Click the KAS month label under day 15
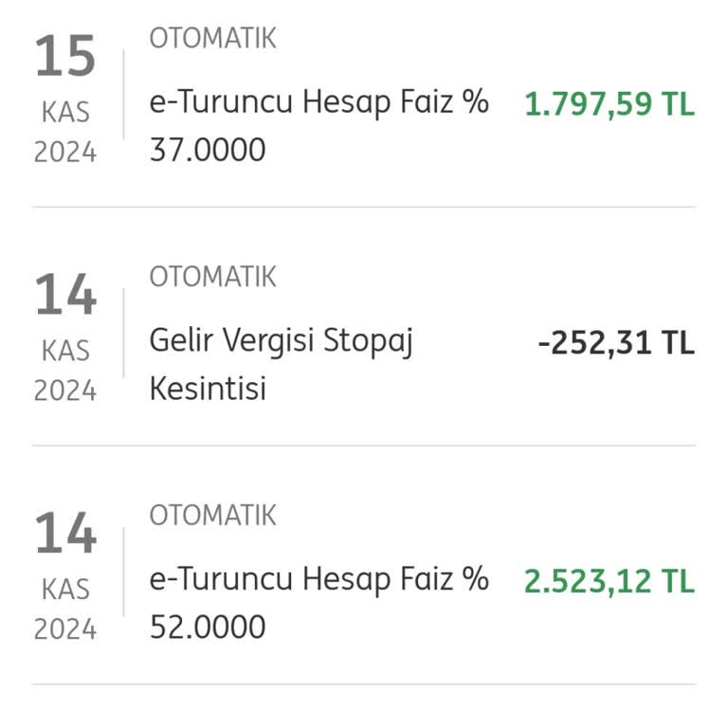This screenshot has height=728, width=728. (65, 113)
